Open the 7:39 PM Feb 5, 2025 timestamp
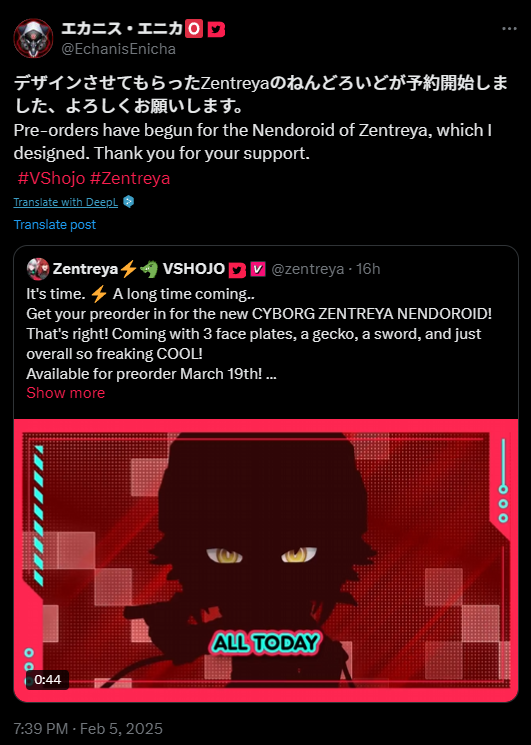The height and width of the screenshot is (745, 531). [88, 728]
